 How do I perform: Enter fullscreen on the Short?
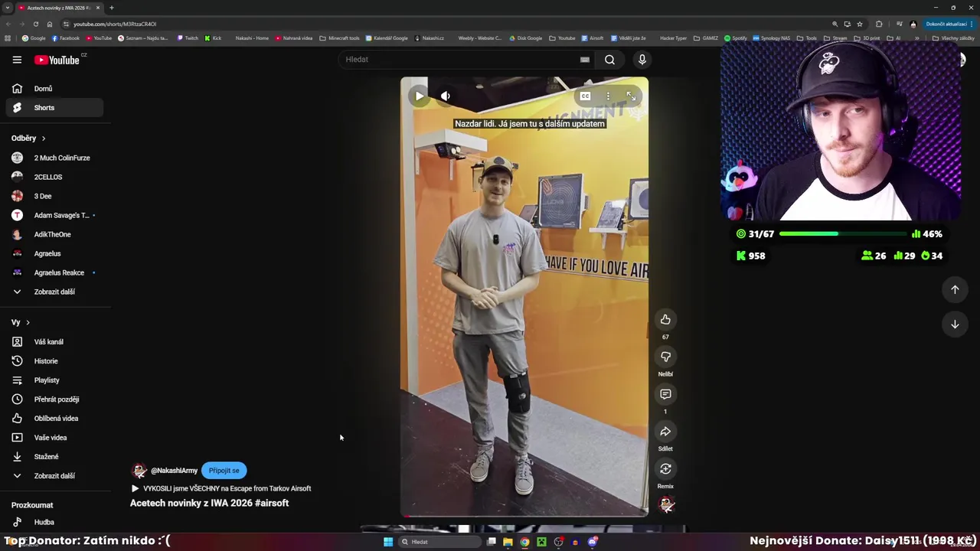pos(631,96)
